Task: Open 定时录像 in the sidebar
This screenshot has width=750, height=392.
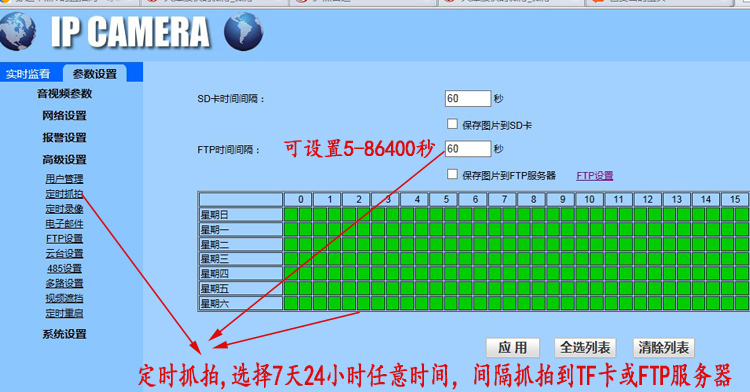Action: point(64,209)
